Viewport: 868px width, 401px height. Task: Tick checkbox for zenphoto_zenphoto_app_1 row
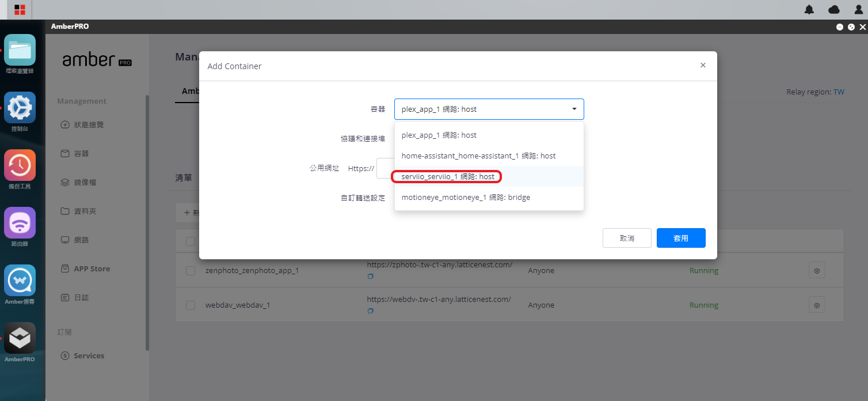tap(191, 271)
